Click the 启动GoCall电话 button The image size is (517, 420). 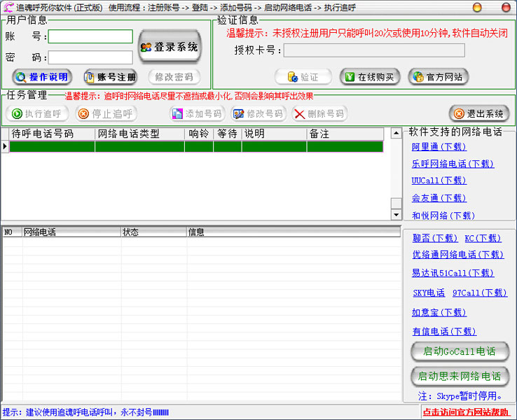tap(460, 351)
